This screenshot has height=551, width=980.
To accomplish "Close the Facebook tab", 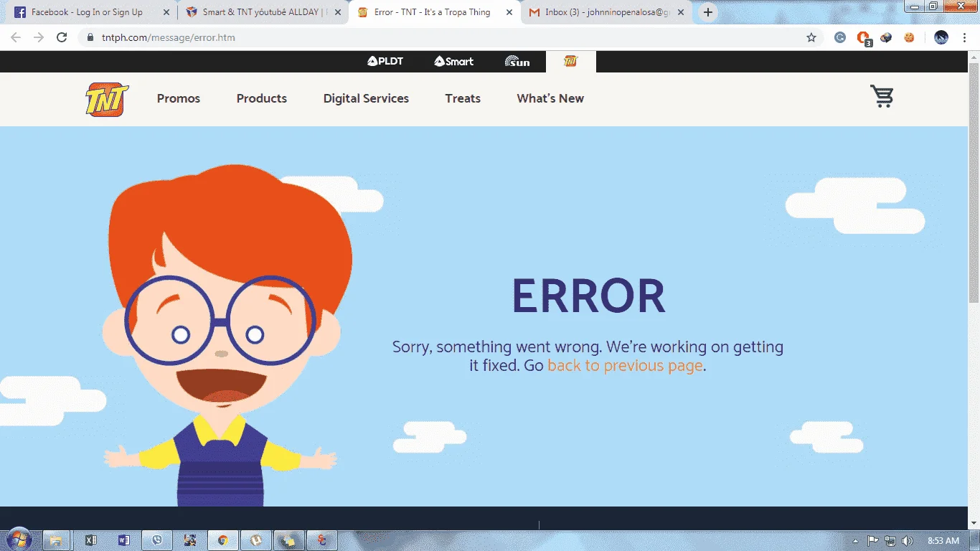I will click(167, 12).
